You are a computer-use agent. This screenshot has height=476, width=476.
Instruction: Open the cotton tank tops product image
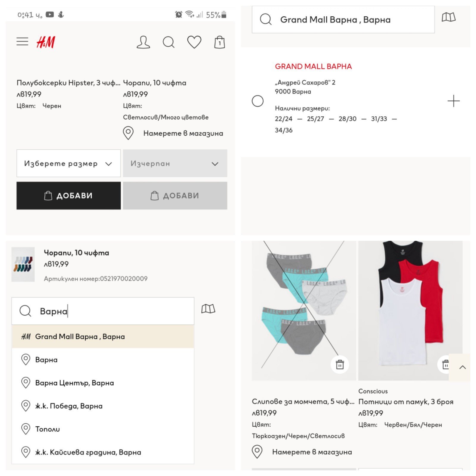tap(410, 309)
